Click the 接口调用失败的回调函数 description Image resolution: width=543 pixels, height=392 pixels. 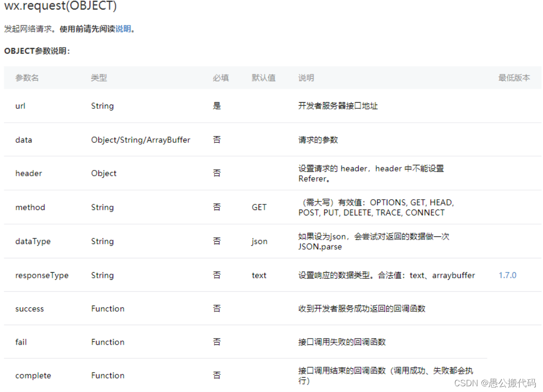[342, 342]
